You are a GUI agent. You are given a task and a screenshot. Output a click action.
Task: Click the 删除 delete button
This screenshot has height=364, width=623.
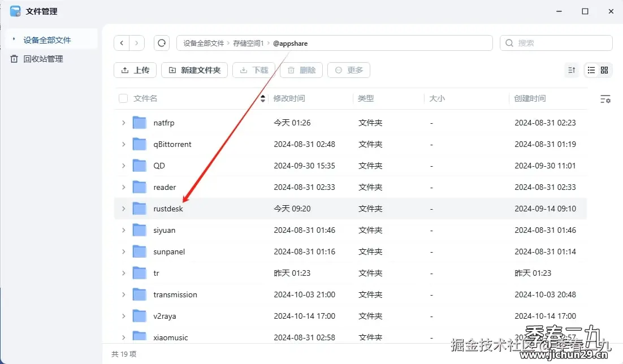pyautogui.click(x=301, y=70)
